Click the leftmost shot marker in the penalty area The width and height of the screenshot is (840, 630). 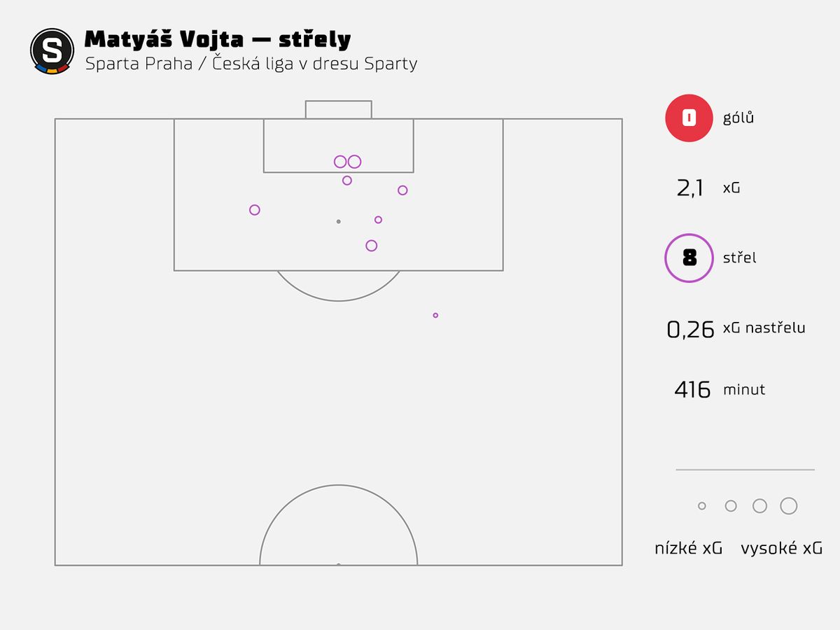pos(255,210)
